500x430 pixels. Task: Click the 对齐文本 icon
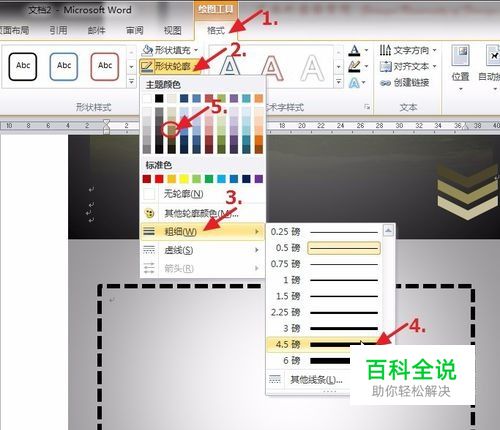tap(385, 66)
